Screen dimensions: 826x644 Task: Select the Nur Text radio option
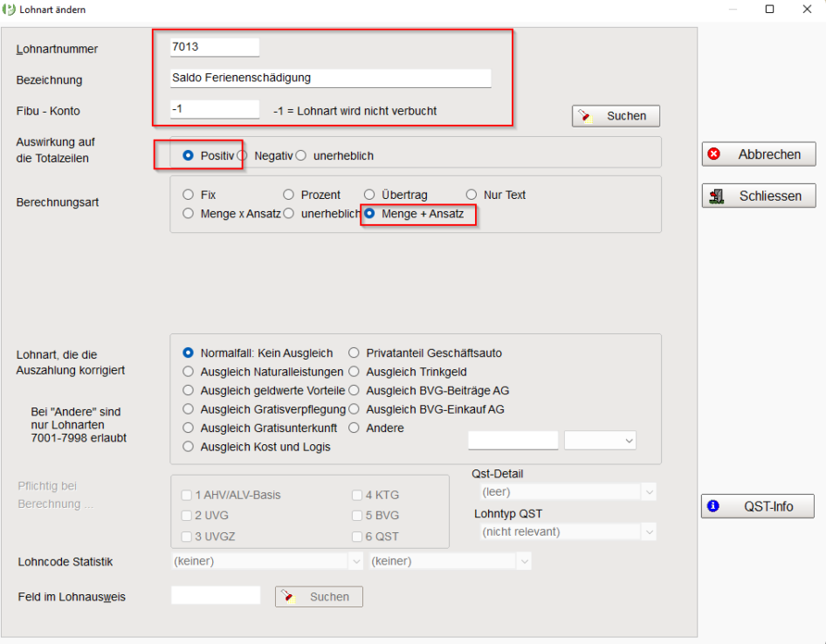coord(472,195)
